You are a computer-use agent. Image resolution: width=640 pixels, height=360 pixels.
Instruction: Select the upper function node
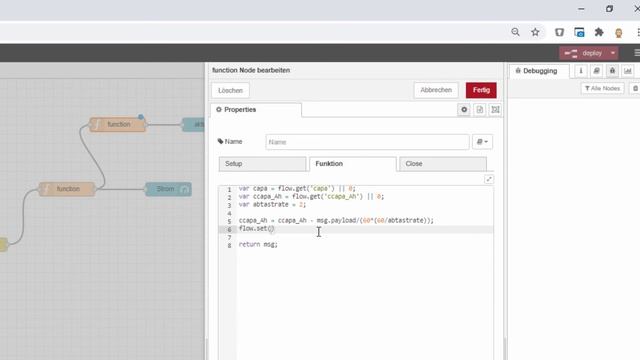[118, 124]
